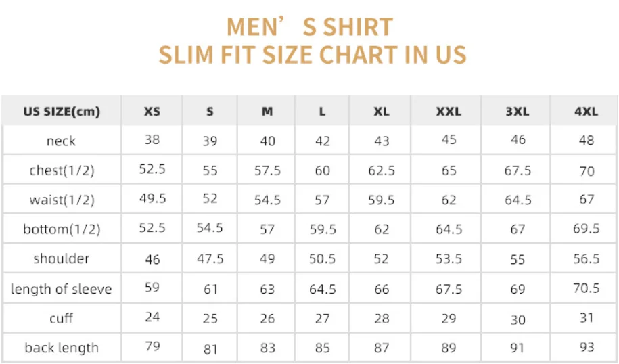The width and height of the screenshot is (619, 364).
Task: Select the chest value 62.5 for XL
Action: tap(382, 170)
